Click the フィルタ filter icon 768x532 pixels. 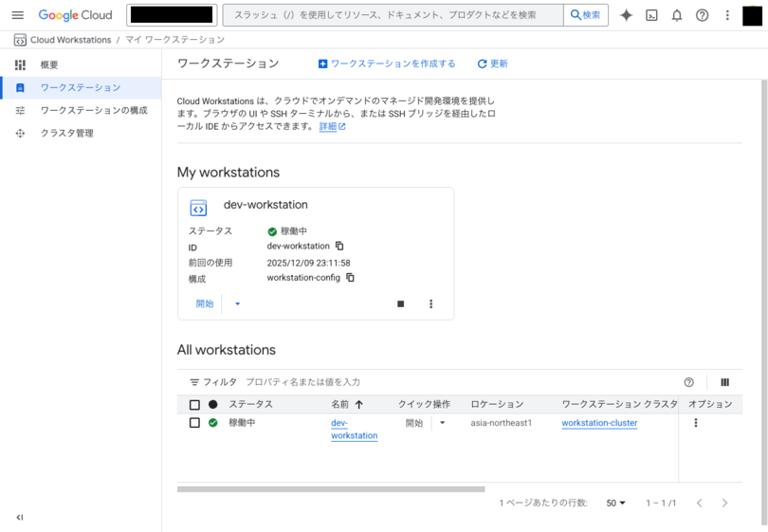tap(194, 382)
